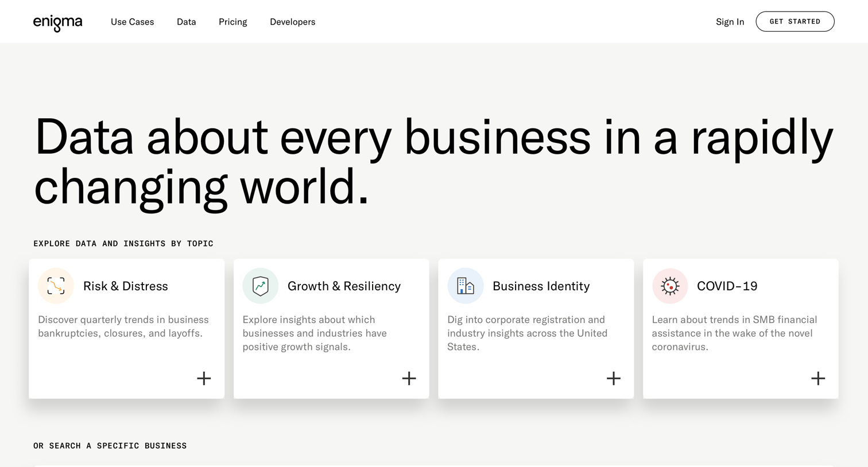Open the Risk & Distress title
The width and height of the screenshot is (868, 467).
(126, 286)
